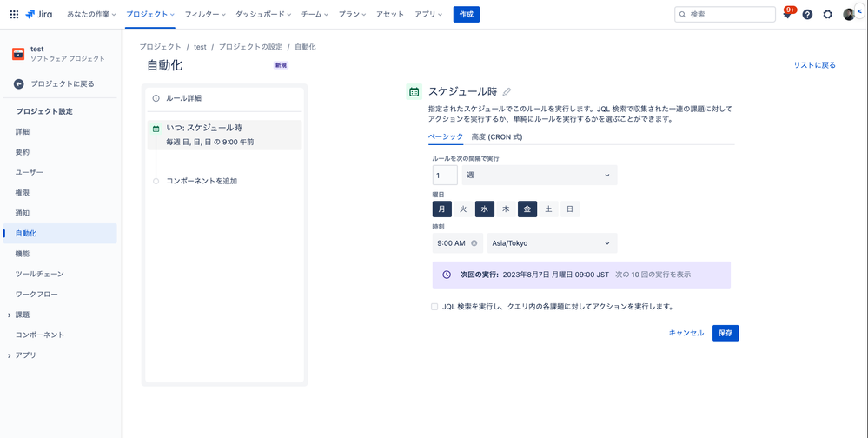Open the 週 interval unit dropdown
The image size is (868, 438).
[x=540, y=175]
